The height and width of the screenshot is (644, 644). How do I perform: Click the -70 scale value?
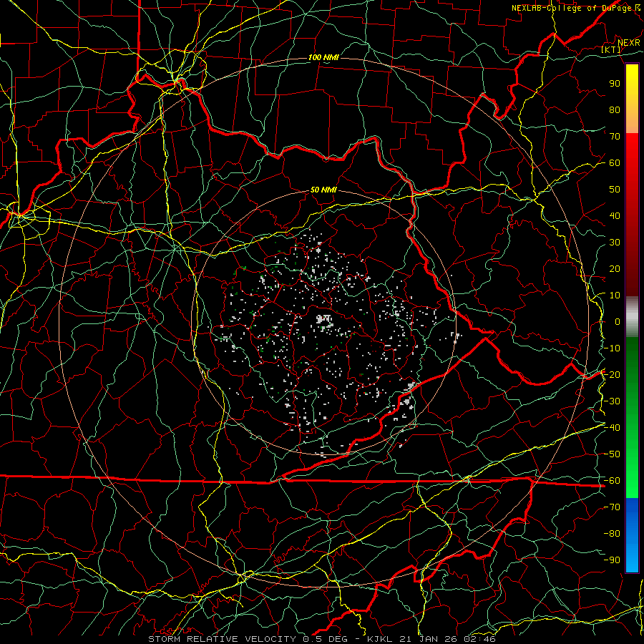(612, 507)
